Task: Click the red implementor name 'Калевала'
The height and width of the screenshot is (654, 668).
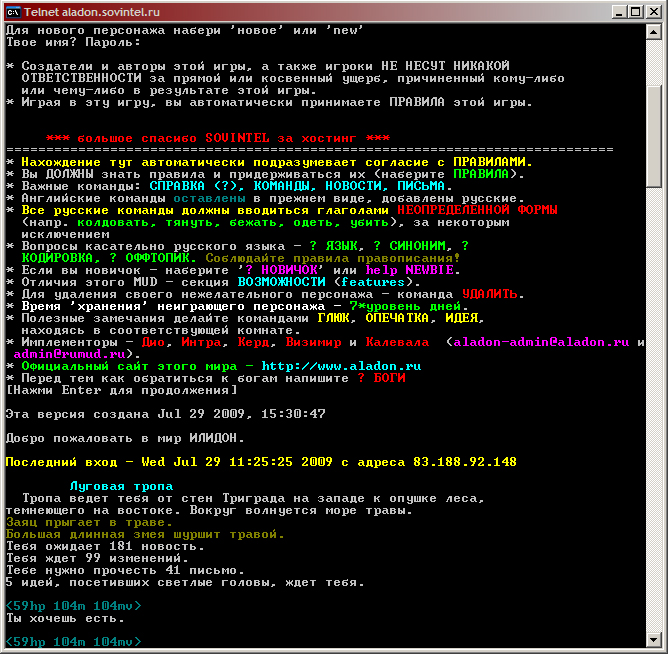Action: coord(397,342)
